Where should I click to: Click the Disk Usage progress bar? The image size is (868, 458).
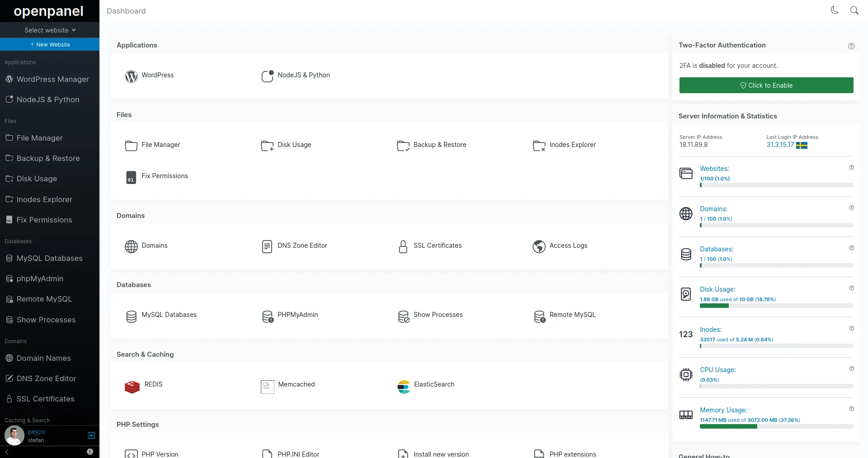click(776, 306)
